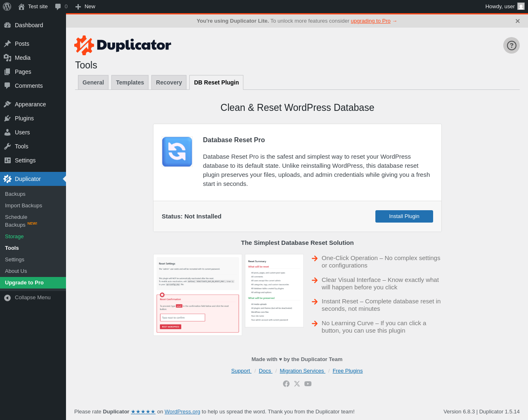Click the Instant Reset feature text
The width and height of the screenshot is (528, 420).
click(381, 305)
